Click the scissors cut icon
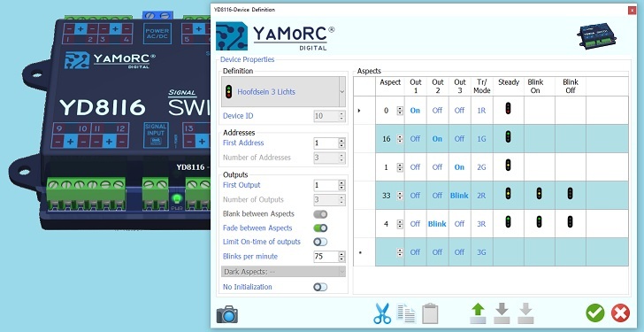 pyautogui.click(x=382, y=314)
